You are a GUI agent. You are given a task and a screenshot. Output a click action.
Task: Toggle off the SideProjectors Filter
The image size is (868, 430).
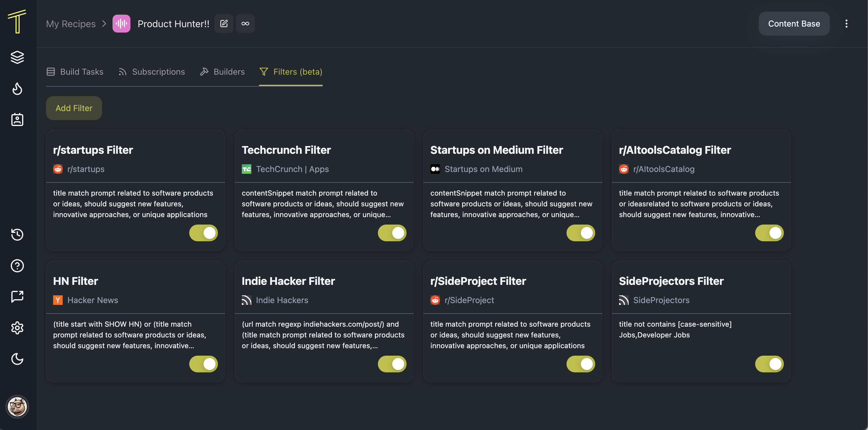(x=769, y=364)
